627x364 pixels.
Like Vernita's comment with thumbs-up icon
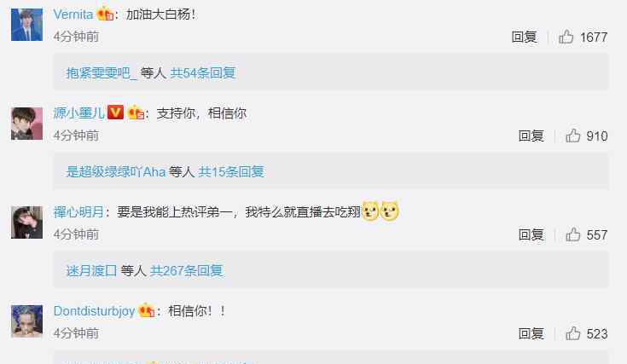tap(566, 37)
